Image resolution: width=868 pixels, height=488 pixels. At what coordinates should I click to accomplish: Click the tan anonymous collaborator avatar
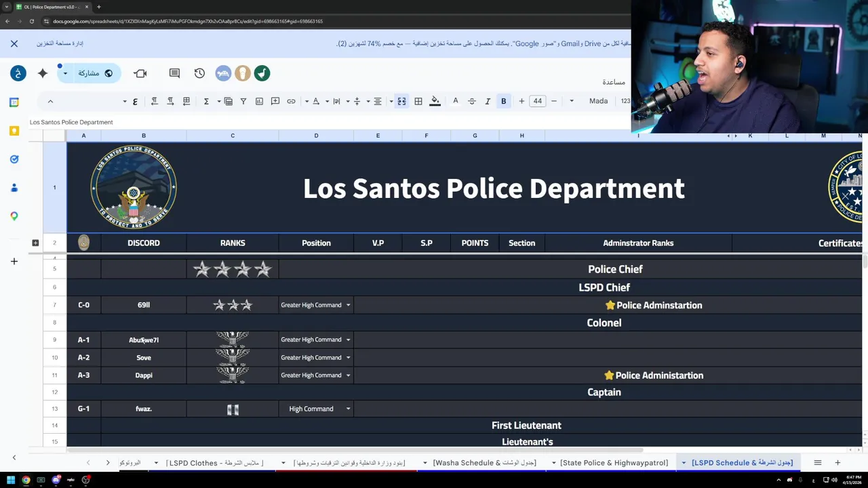click(243, 73)
